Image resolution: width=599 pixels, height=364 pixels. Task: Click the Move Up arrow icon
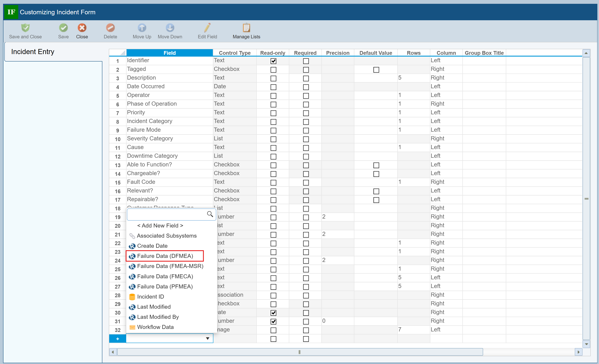tap(142, 28)
